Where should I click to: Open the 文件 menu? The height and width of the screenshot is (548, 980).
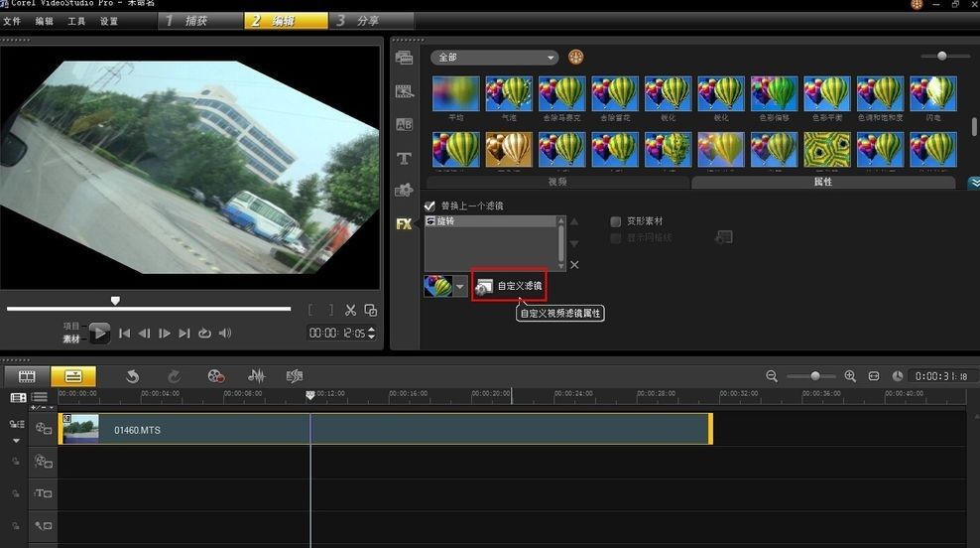pos(12,21)
